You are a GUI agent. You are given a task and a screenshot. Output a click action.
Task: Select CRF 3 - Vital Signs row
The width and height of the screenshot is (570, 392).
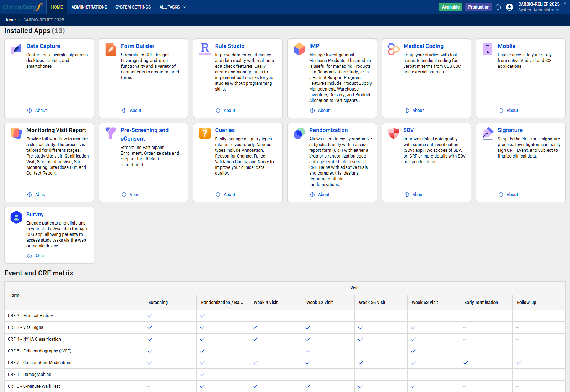(x=285, y=327)
